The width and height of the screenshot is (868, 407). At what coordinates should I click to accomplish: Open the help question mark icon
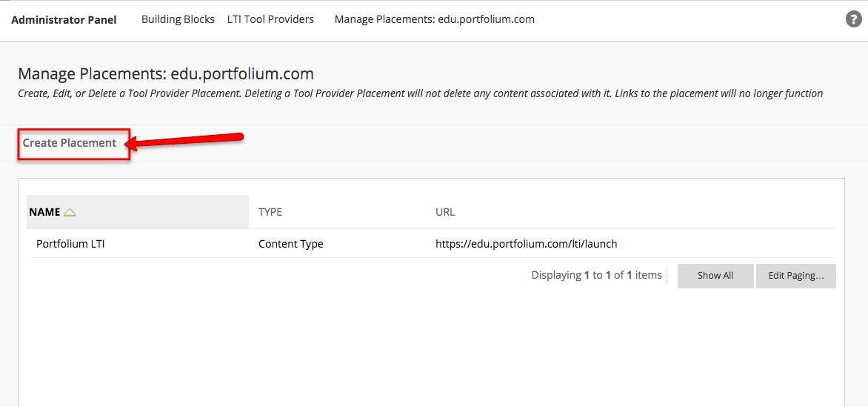(853, 19)
